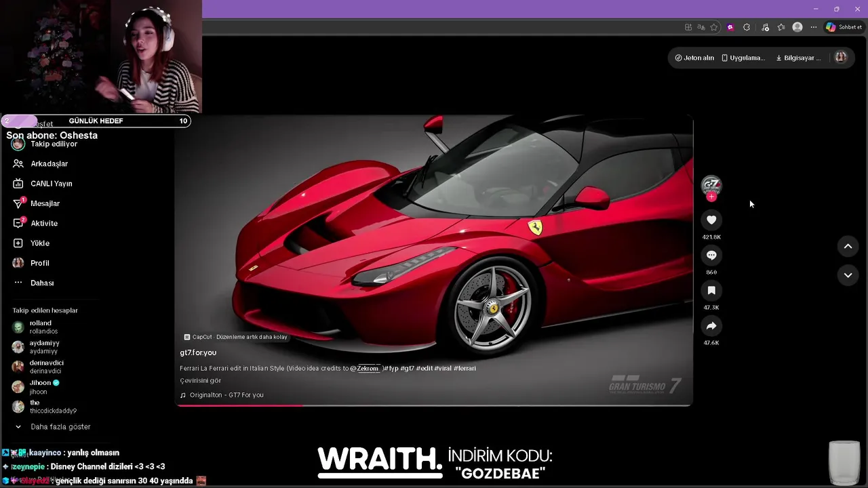Open the @Zekrom mention link
This screenshot has width=868, height=488.
pos(365,368)
